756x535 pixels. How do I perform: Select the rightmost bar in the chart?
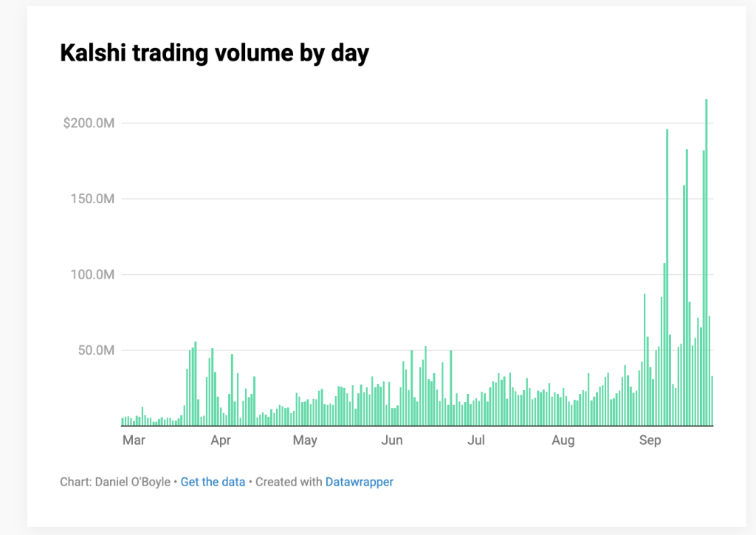[x=712, y=401]
